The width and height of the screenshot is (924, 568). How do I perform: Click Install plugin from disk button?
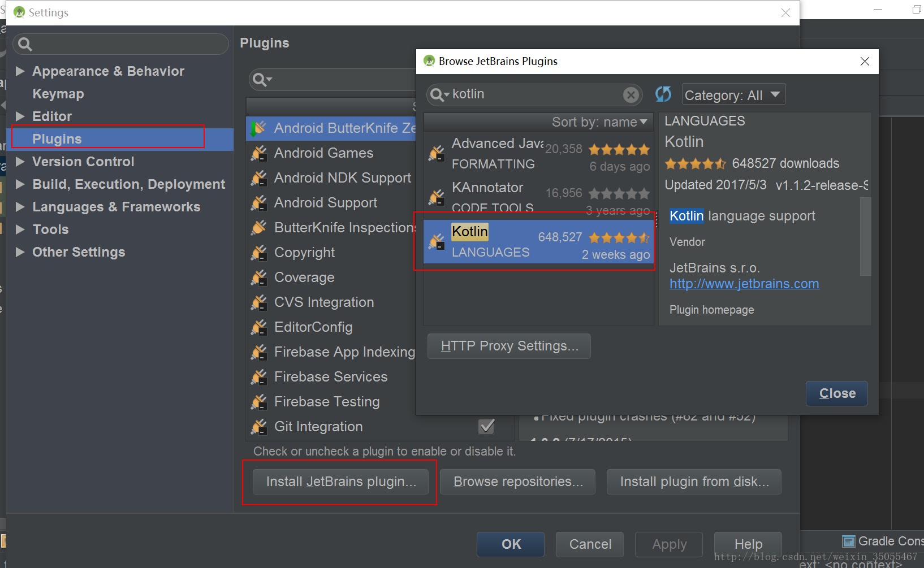[694, 482]
